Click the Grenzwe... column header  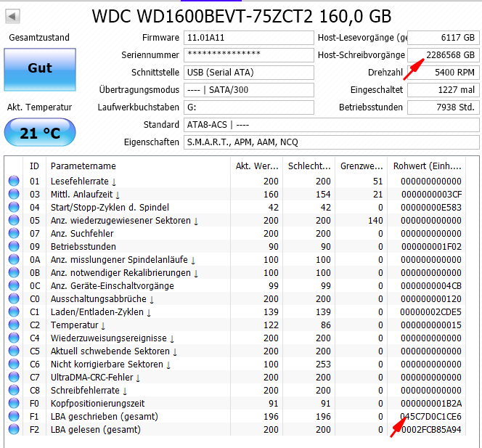(361, 166)
